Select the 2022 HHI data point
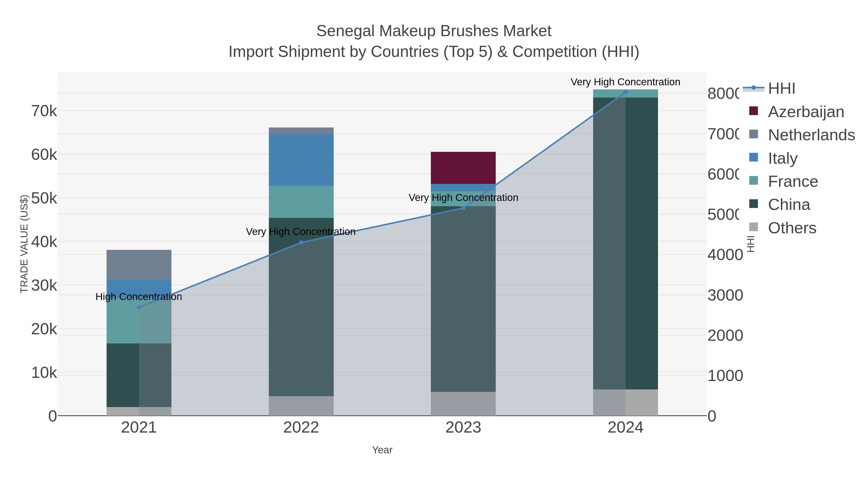The width and height of the screenshot is (868, 488). [x=301, y=242]
